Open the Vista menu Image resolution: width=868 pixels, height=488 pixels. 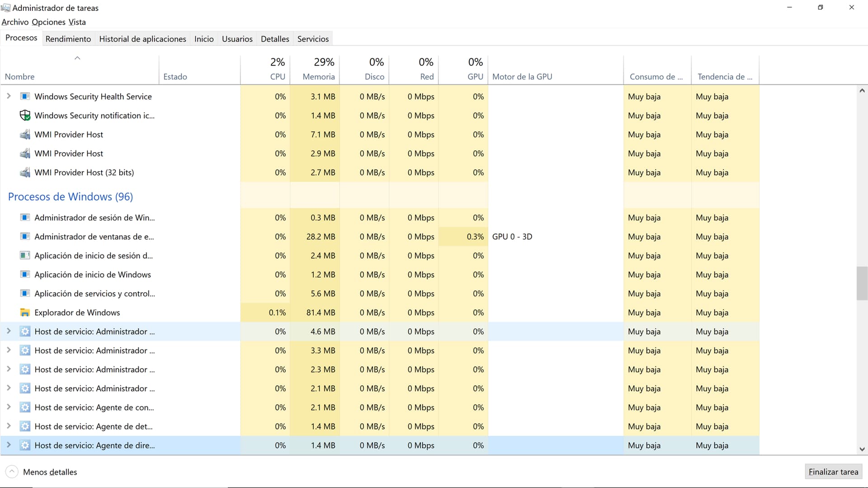click(77, 22)
